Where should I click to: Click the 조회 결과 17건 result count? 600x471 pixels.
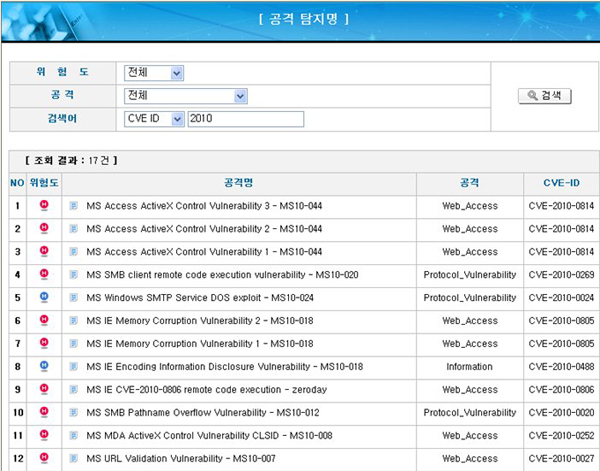coord(71,160)
